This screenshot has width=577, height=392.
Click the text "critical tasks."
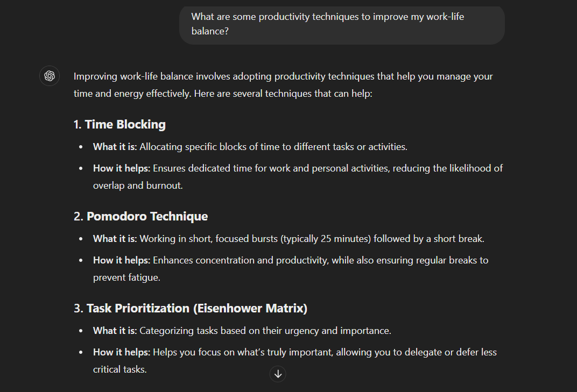pyautogui.click(x=119, y=369)
